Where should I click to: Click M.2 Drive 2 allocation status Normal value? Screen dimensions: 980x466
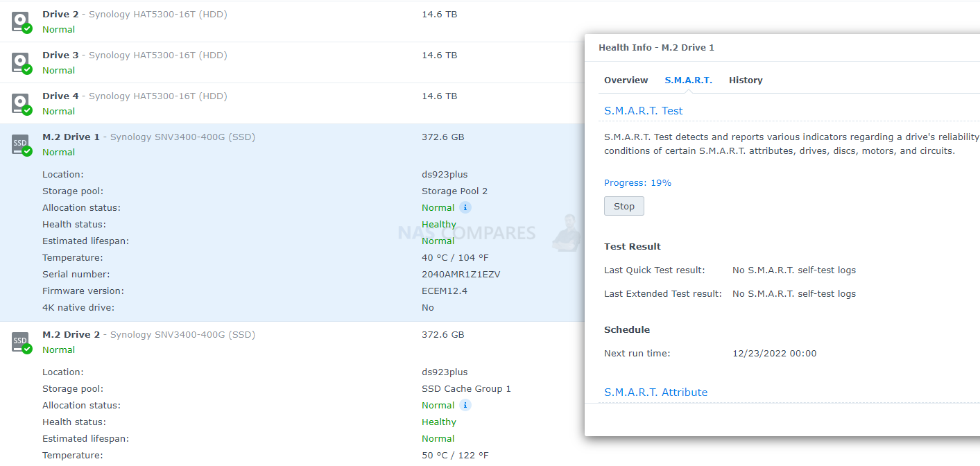pos(438,406)
